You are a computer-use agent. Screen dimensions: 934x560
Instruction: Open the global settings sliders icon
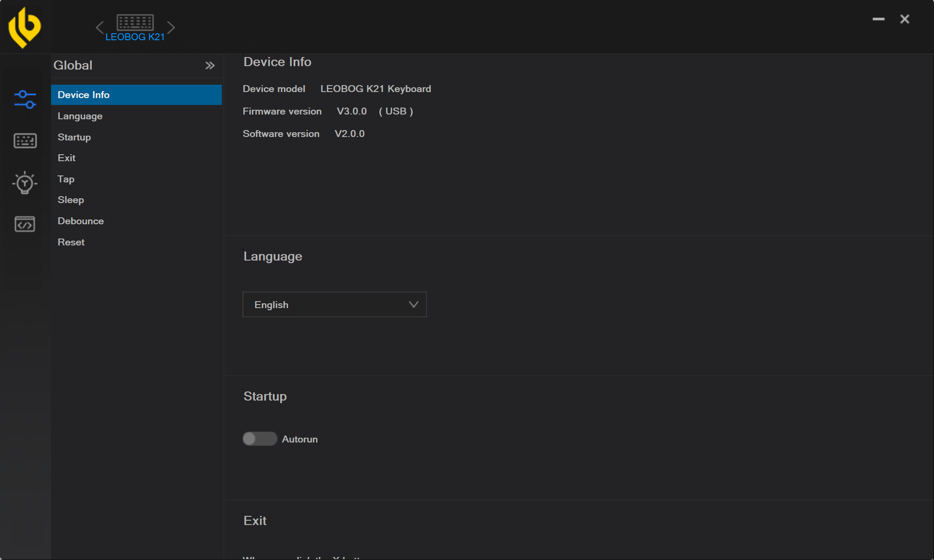pyautogui.click(x=25, y=99)
